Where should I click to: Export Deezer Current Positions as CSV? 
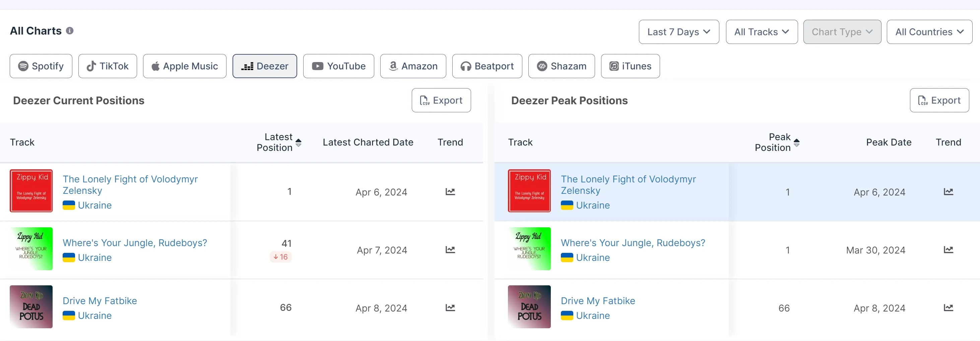coord(441,101)
